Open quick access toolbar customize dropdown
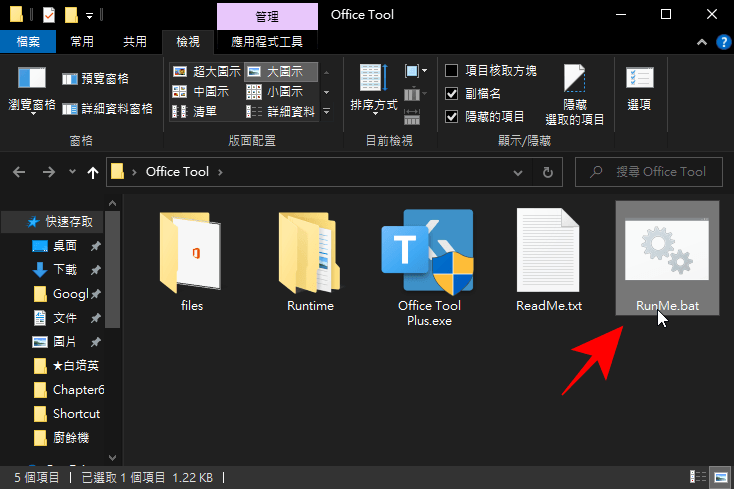This screenshot has width=734, height=489. (x=89, y=16)
